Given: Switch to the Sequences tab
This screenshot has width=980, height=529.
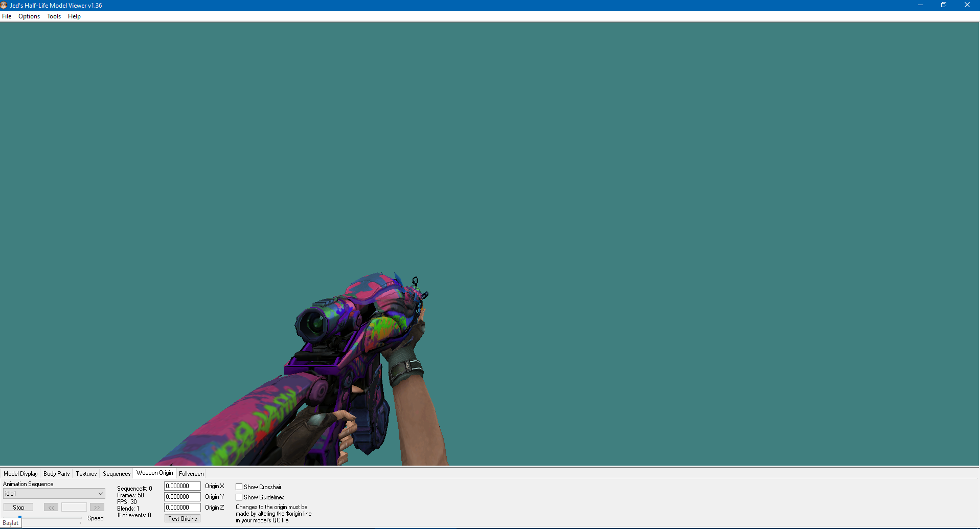Looking at the screenshot, I should pos(117,474).
